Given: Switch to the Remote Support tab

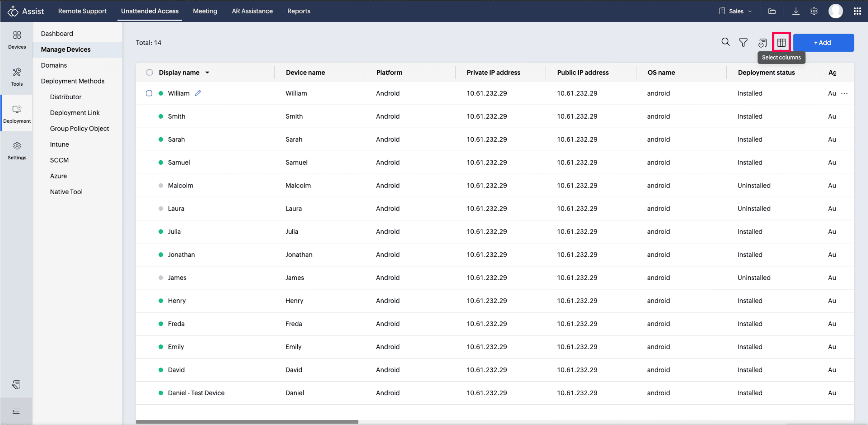Looking at the screenshot, I should 82,11.
